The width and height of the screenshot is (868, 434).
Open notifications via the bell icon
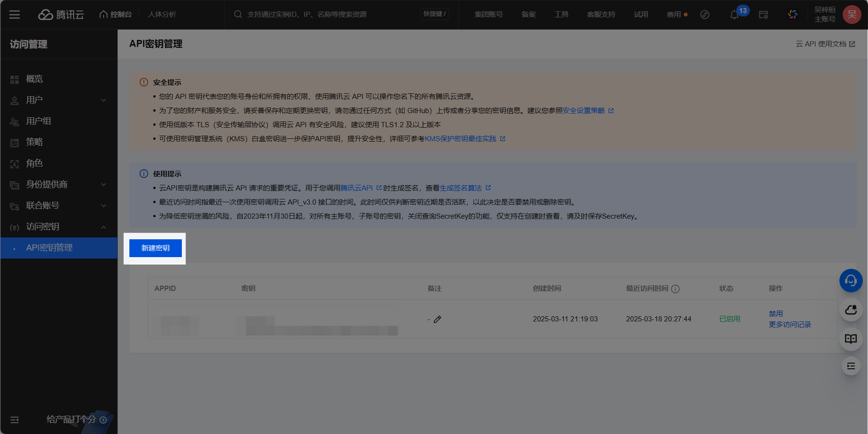(x=733, y=15)
